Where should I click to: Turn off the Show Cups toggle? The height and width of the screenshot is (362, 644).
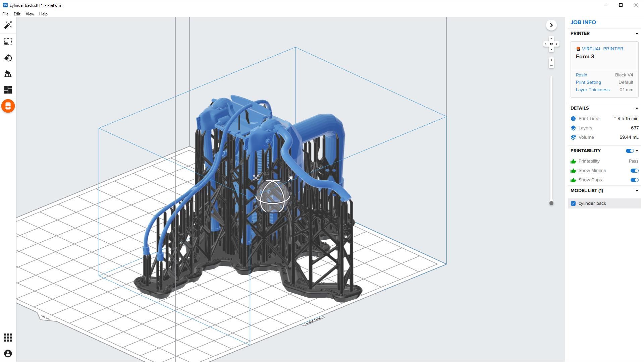pos(634,180)
